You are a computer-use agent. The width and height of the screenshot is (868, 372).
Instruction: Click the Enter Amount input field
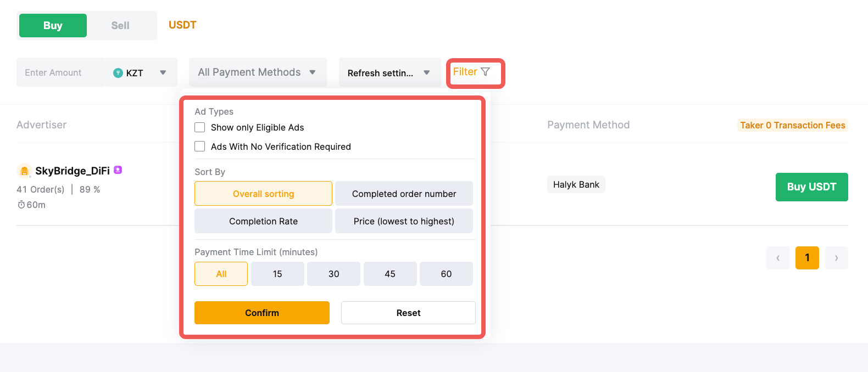60,72
